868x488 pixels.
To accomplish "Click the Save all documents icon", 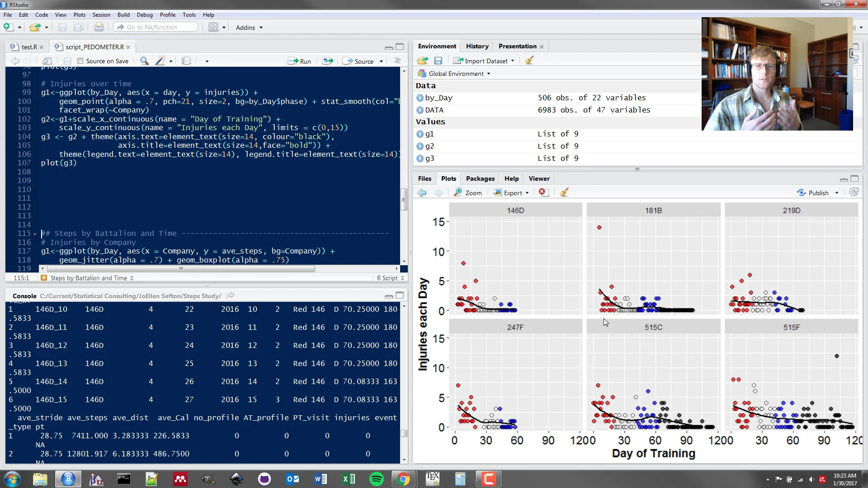I will [x=78, y=28].
